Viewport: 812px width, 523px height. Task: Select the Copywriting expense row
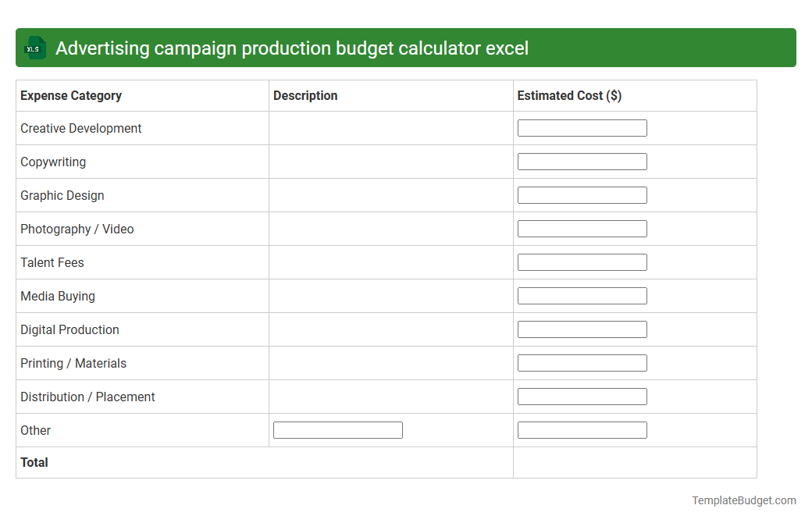coord(53,162)
